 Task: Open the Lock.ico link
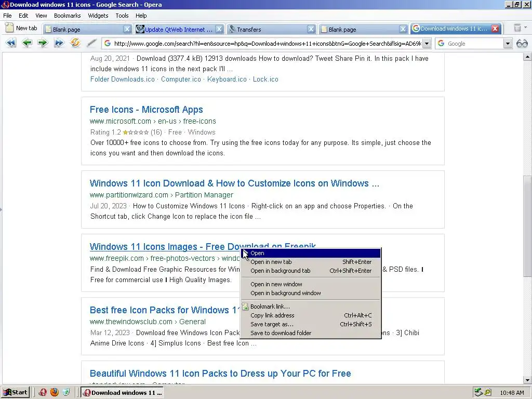point(265,79)
